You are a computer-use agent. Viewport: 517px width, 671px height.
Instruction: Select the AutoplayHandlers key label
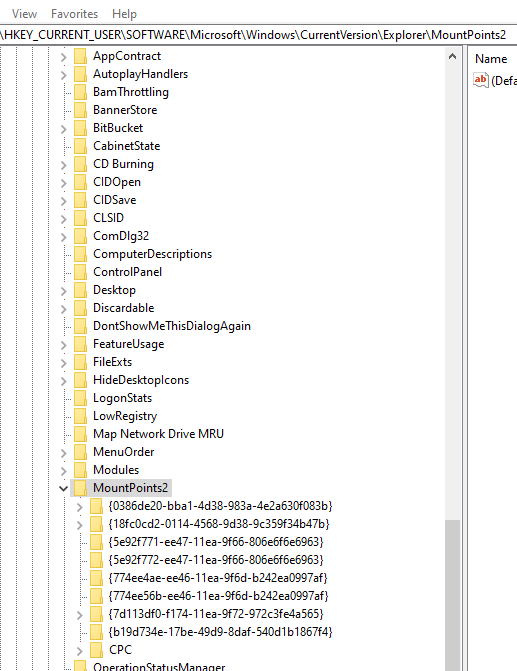(140, 74)
